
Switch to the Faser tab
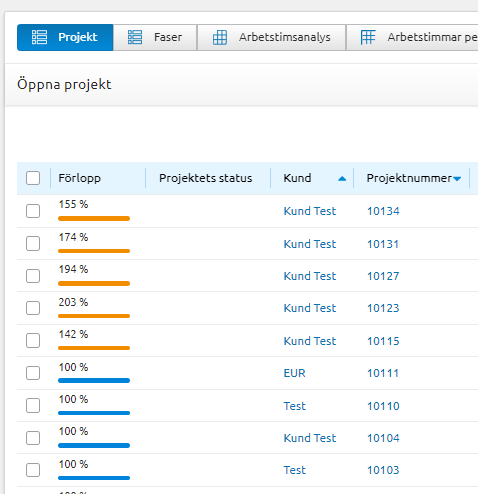[155, 37]
